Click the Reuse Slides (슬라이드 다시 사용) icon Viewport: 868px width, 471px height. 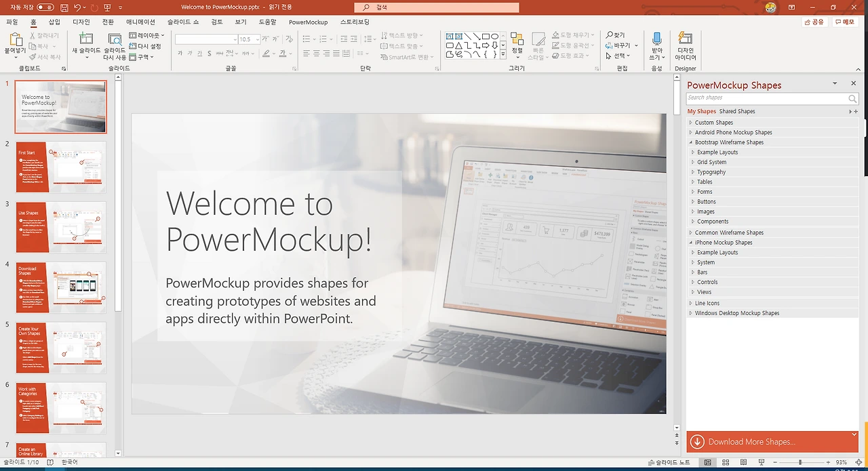pyautogui.click(x=115, y=39)
